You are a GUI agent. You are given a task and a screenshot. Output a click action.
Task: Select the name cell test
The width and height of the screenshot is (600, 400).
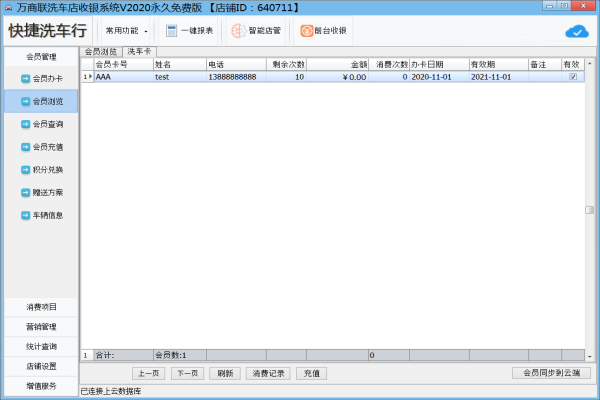(180, 77)
